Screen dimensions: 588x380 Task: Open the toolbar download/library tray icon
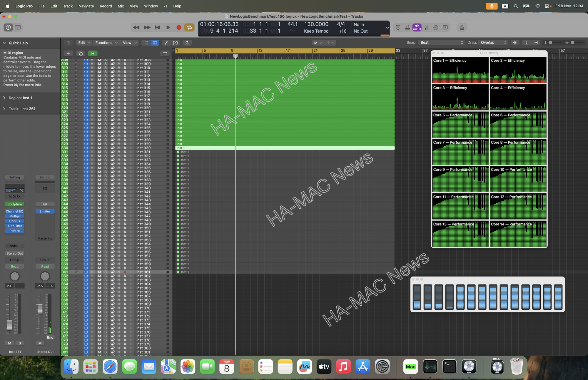[18, 27]
